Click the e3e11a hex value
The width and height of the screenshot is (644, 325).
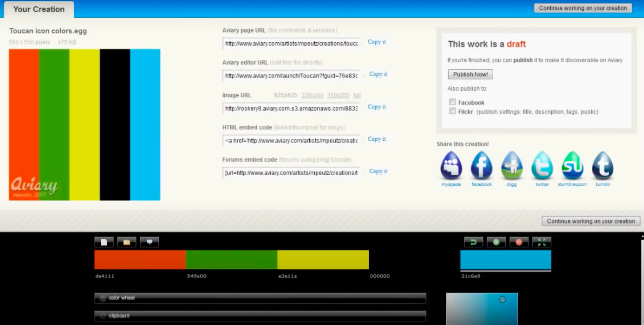point(287,276)
